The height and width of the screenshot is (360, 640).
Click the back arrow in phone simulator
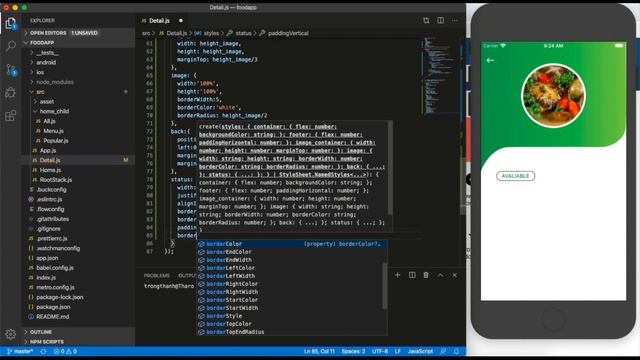490,60
